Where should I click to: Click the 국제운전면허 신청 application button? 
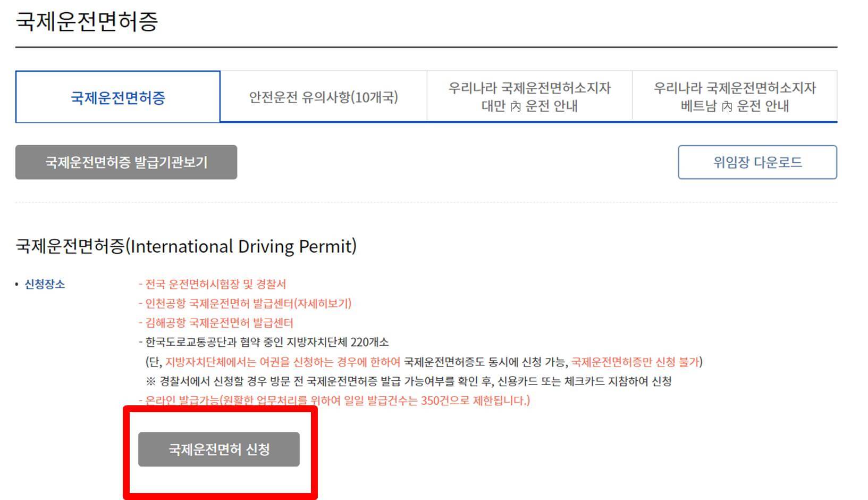coord(218,449)
